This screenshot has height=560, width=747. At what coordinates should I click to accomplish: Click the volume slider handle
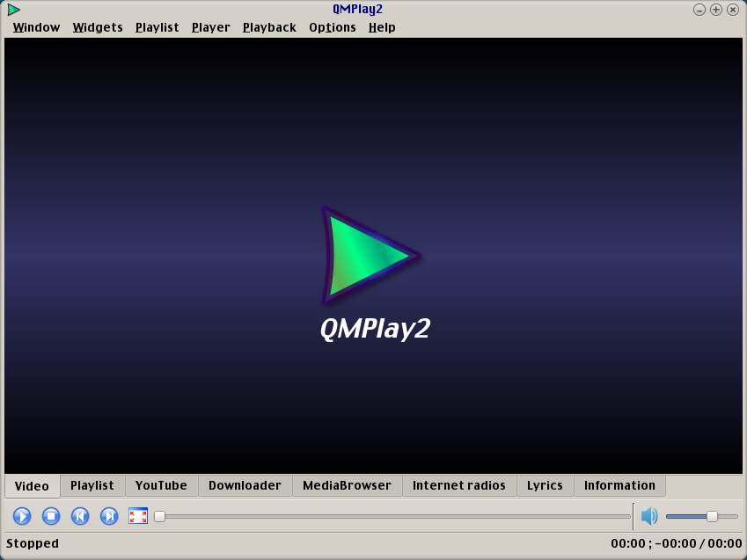(712, 516)
